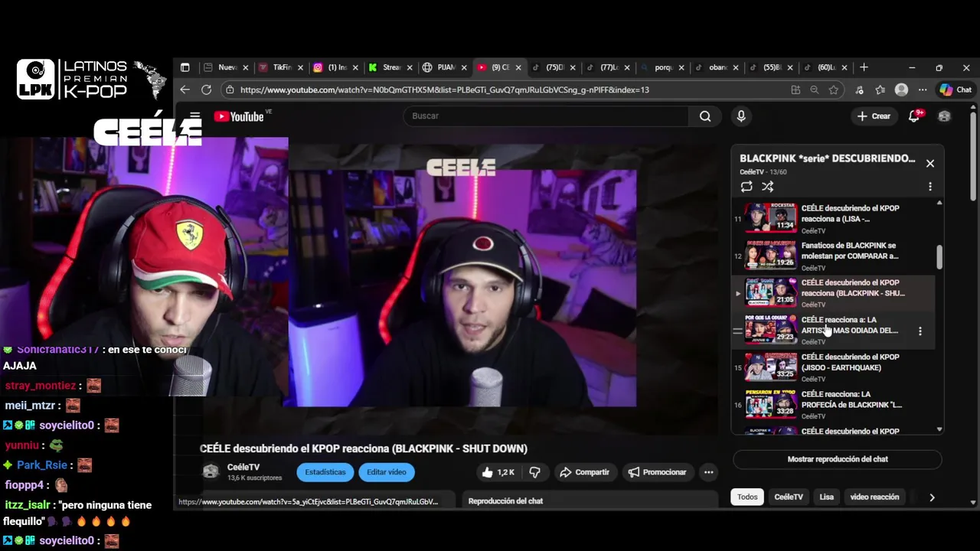The image size is (980, 551).
Task: Grab the reorder handle of hovered video
Action: pyautogui.click(x=737, y=331)
